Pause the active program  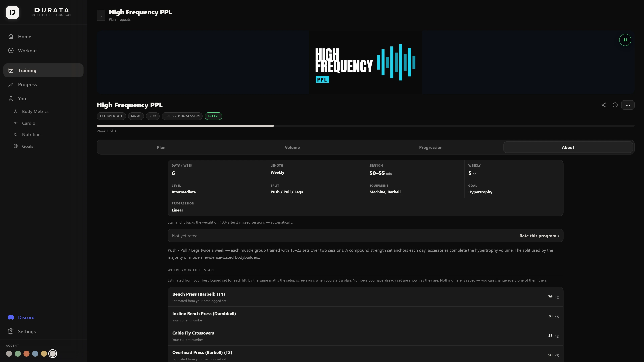point(625,40)
